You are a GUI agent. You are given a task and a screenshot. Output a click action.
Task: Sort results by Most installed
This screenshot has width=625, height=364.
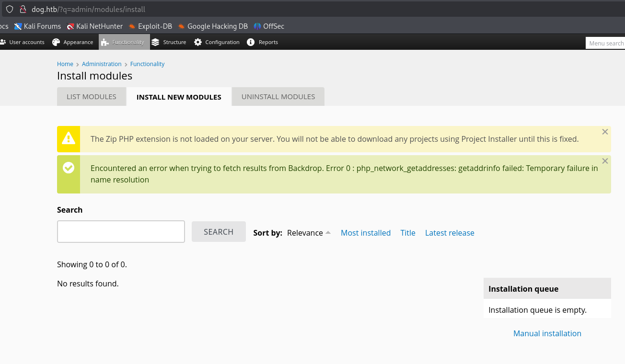click(x=365, y=233)
